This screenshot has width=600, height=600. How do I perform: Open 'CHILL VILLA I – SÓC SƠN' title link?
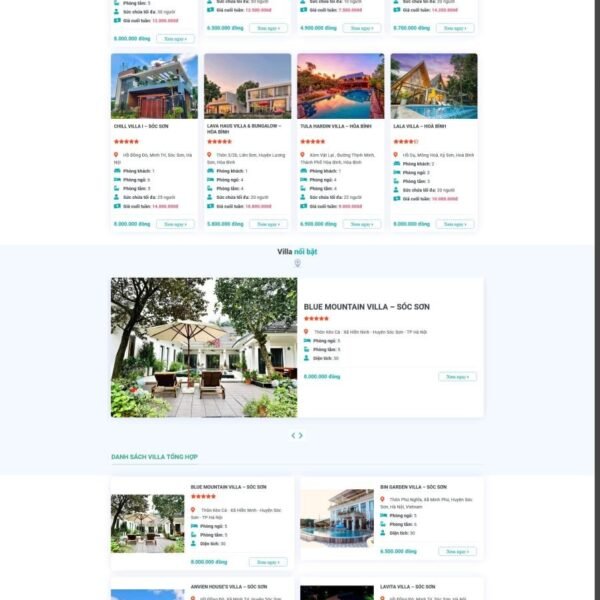(x=141, y=126)
